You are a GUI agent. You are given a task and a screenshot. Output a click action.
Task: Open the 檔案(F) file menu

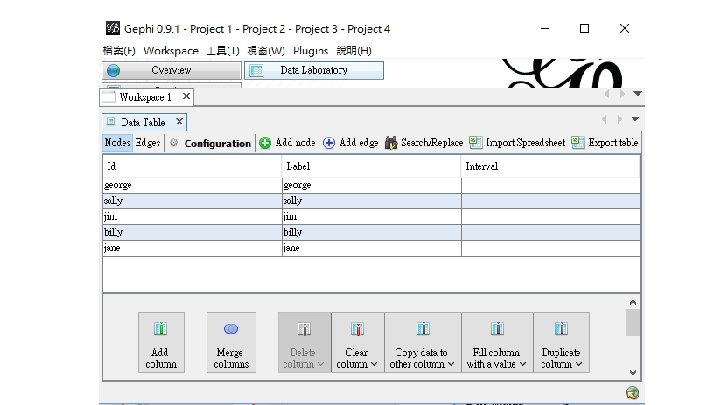pyautogui.click(x=119, y=51)
